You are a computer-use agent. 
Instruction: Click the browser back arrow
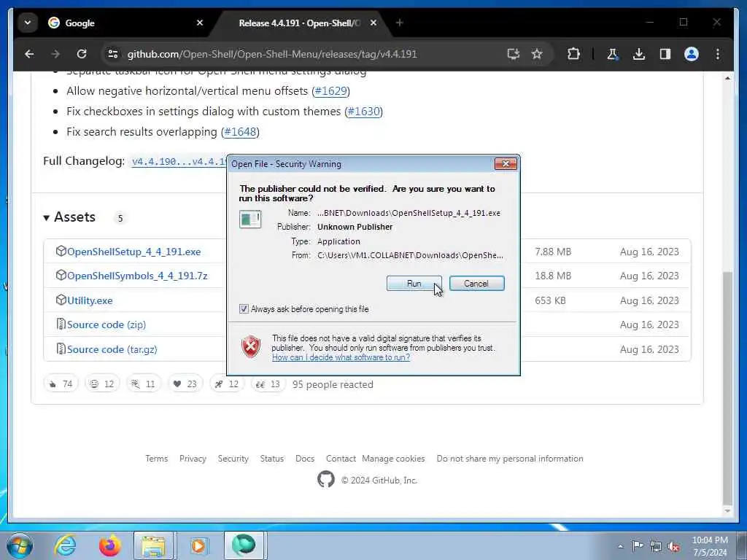[29, 54]
